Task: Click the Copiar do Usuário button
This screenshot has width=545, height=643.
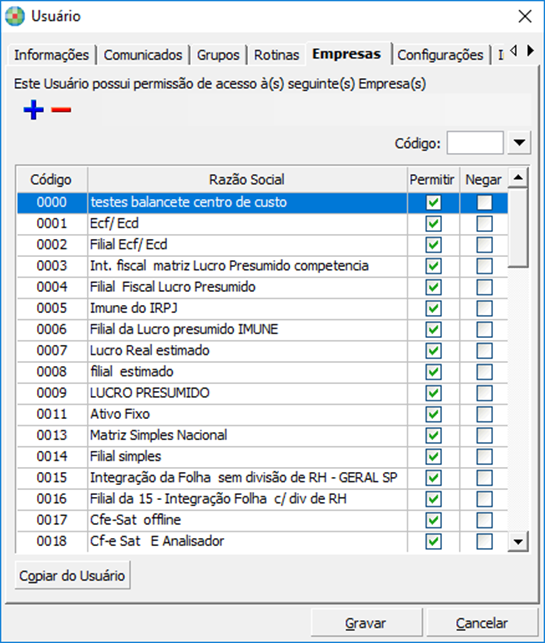Action: 72,576
